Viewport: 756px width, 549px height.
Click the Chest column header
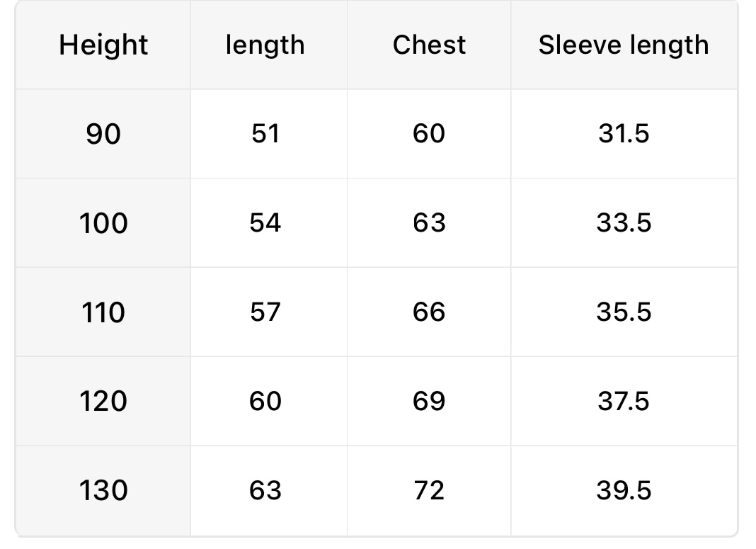point(429,45)
